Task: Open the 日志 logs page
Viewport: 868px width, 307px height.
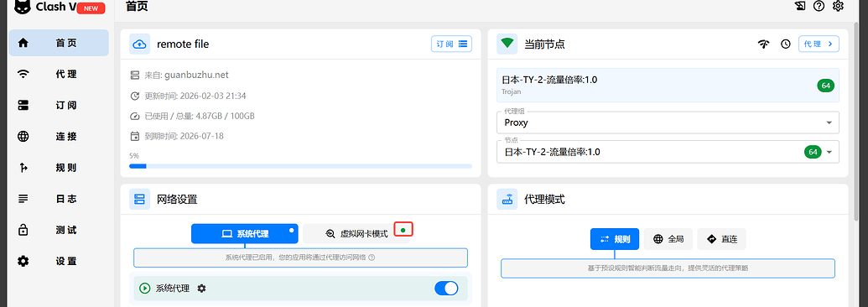Action: point(59,199)
